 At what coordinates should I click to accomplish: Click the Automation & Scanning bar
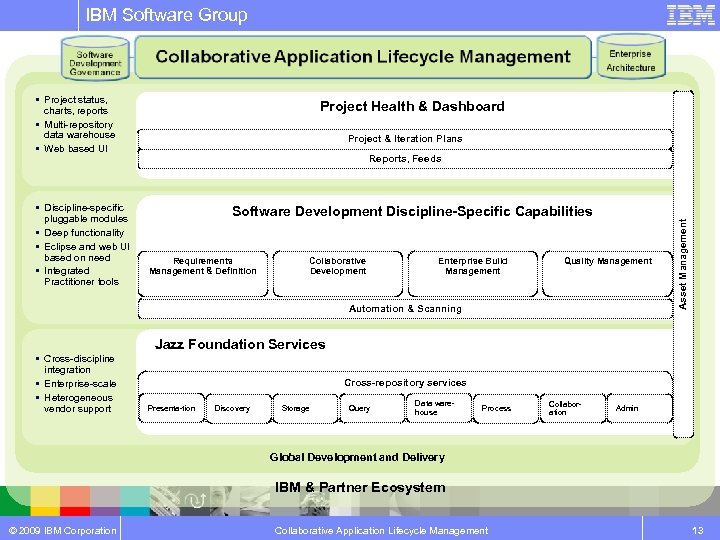tap(405, 309)
